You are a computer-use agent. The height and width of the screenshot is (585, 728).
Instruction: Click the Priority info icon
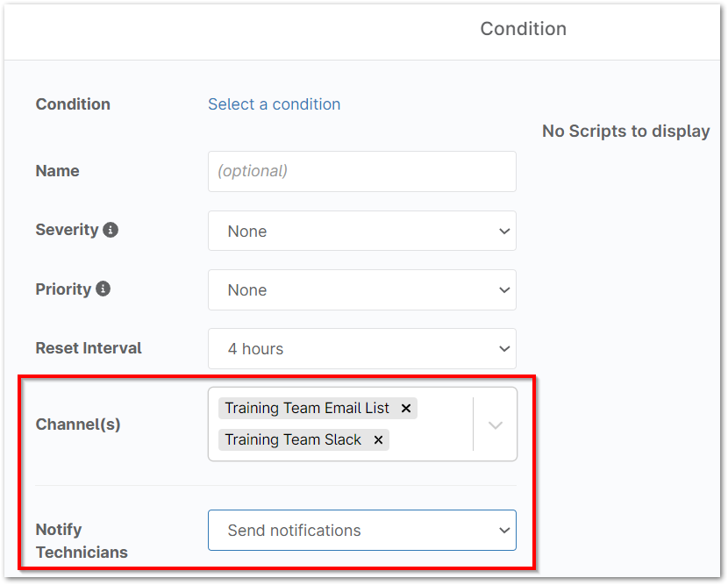coord(103,289)
